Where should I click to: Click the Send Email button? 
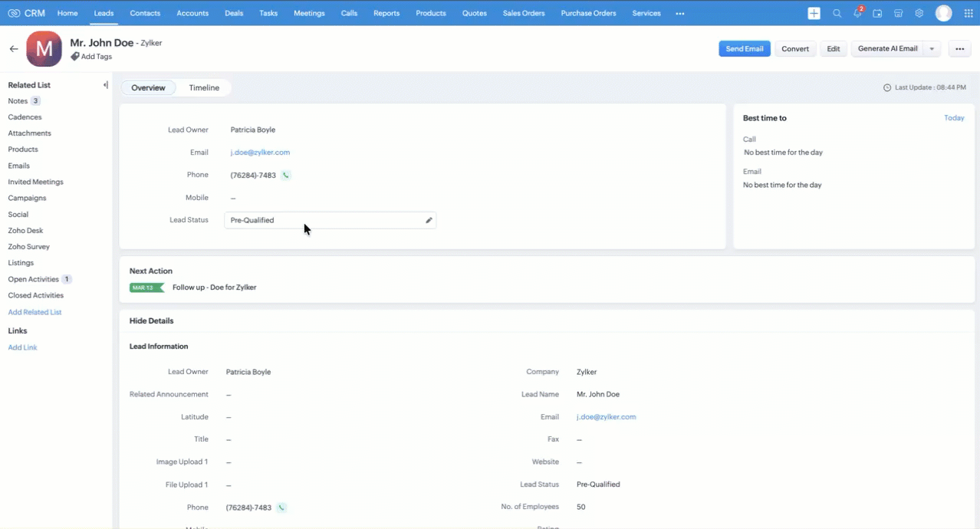point(745,49)
